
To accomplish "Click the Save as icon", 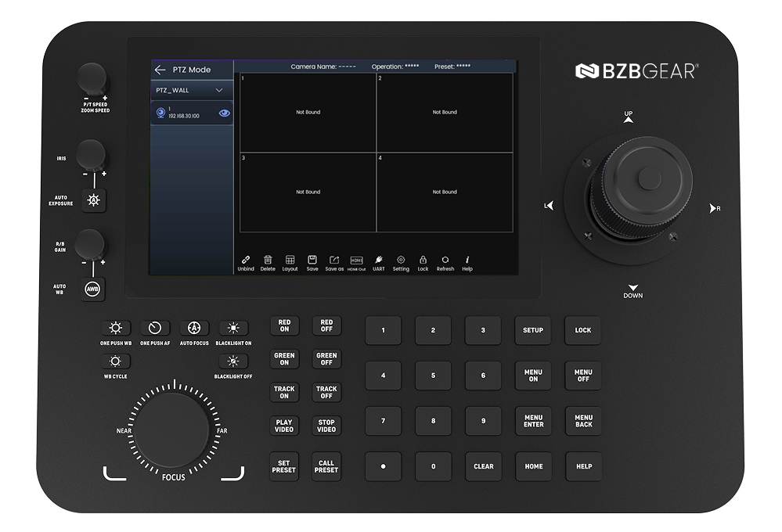I will [x=334, y=260].
